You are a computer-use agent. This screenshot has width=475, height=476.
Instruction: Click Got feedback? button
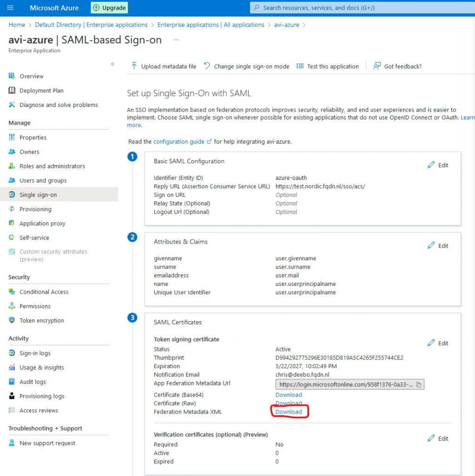[x=397, y=66]
